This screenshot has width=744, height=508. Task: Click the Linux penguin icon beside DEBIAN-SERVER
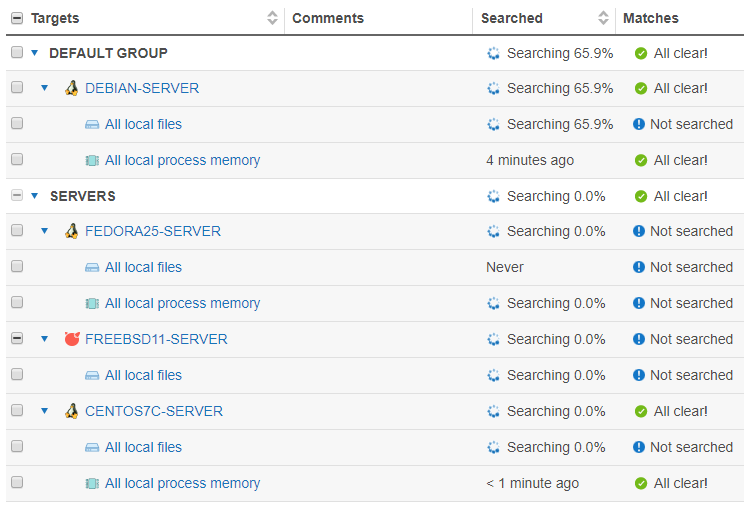tap(71, 88)
